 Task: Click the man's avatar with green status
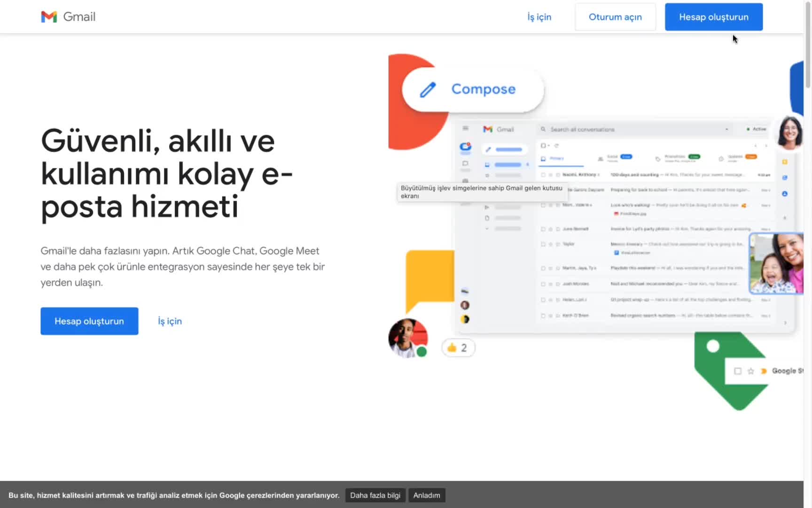[x=408, y=338]
